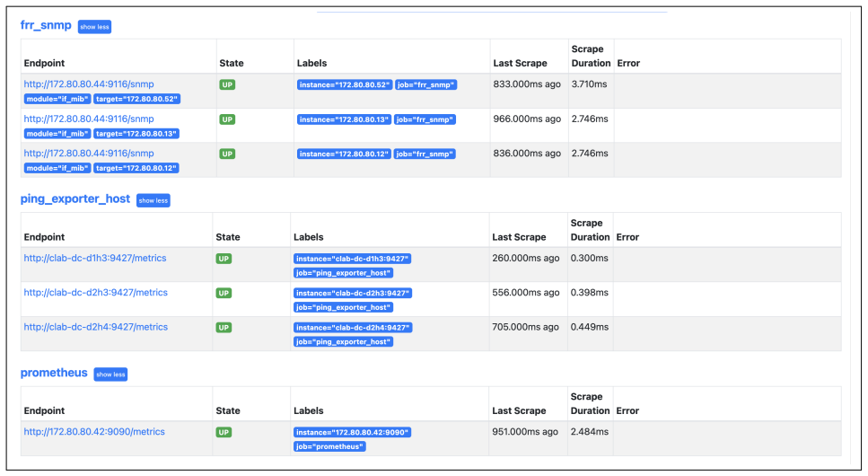The image size is (868, 476).
Task: Click instance="clab-dc-d2h4:9427" label badge
Action: [353, 328]
